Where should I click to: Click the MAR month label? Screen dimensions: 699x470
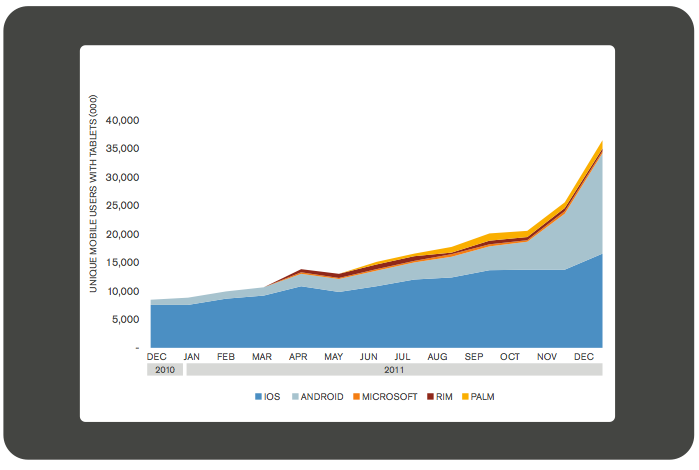(x=262, y=357)
